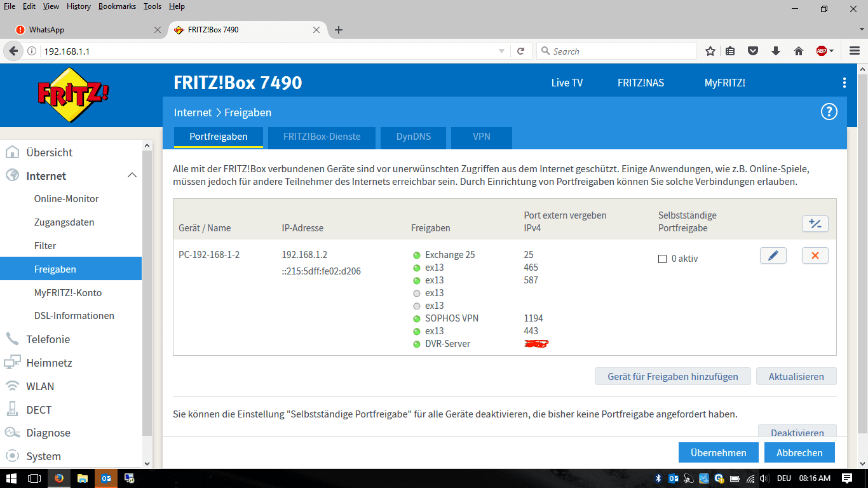The height and width of the screenshot is (488, 868).
Task: Click the Bluetooth icon in the system tray
Action: (658, 478)
